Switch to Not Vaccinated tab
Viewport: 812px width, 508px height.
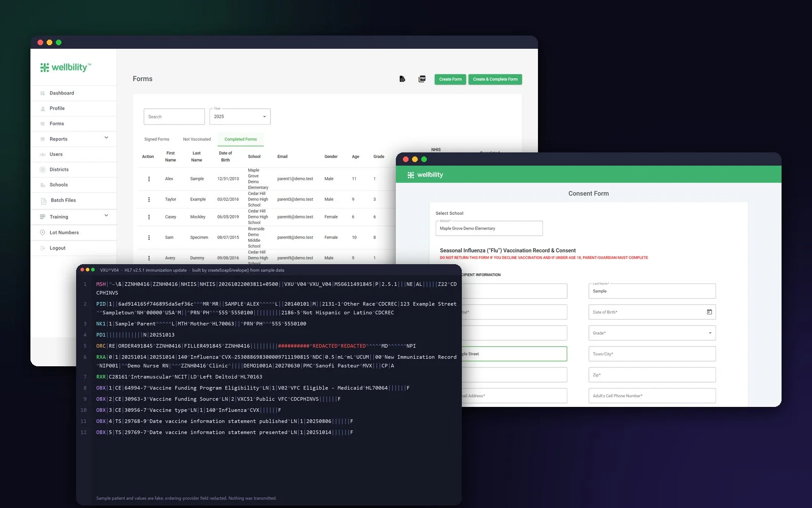coord(197,139)
